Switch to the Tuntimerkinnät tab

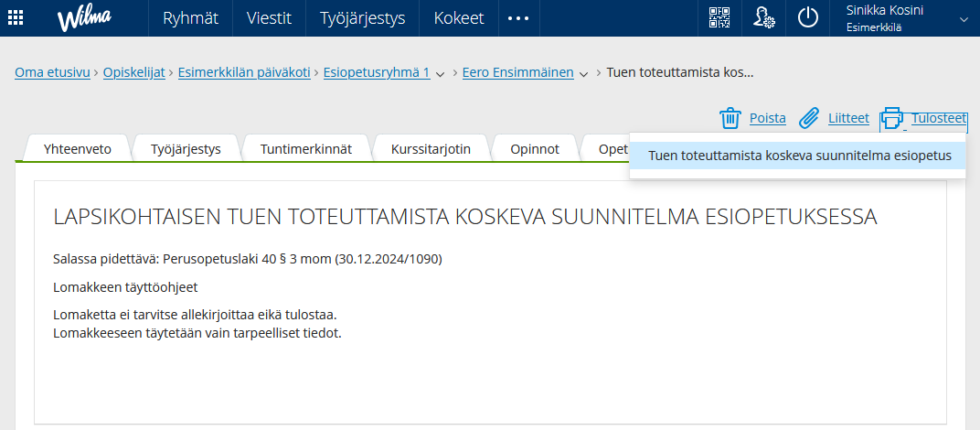(305, 149)
